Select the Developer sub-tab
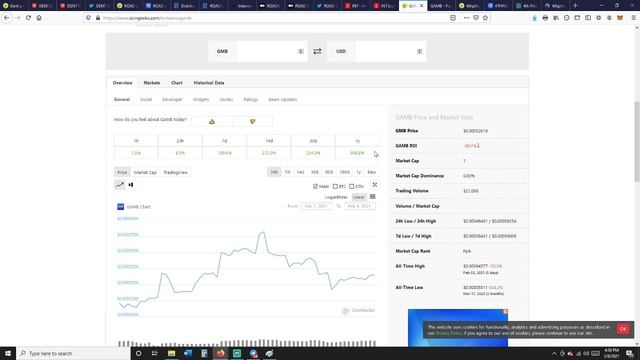The image size is (640, 360). [172, 100]
